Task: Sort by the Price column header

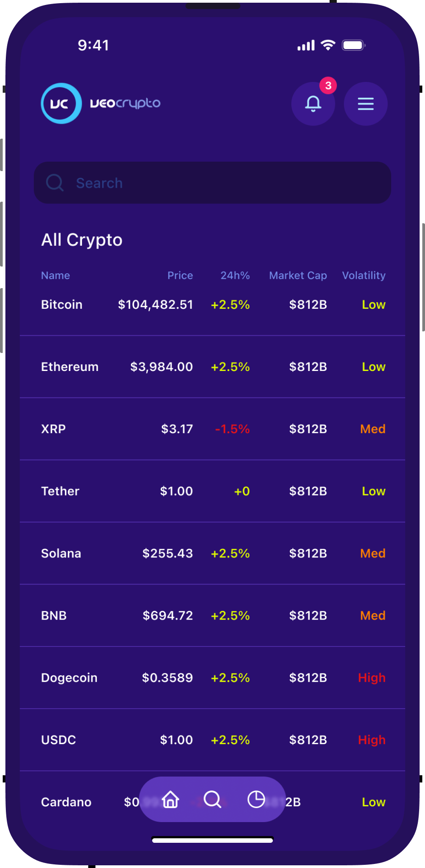Action: [x=180, y=276]
